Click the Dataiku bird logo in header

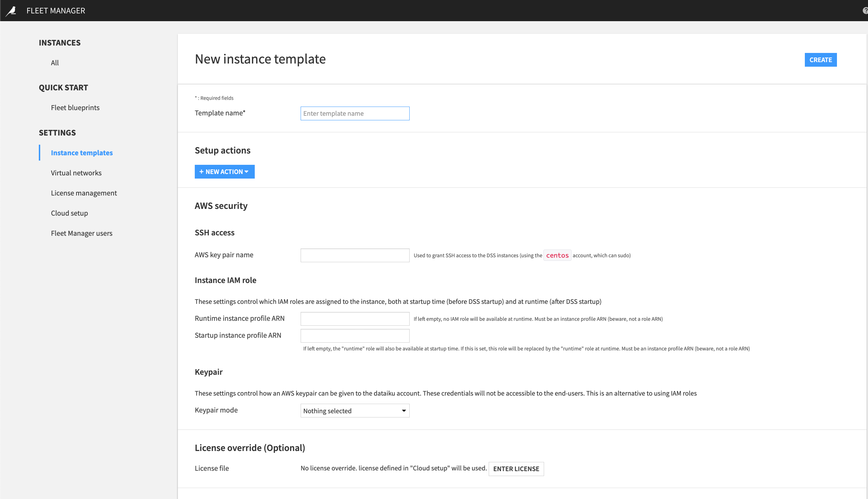point(11,10)
